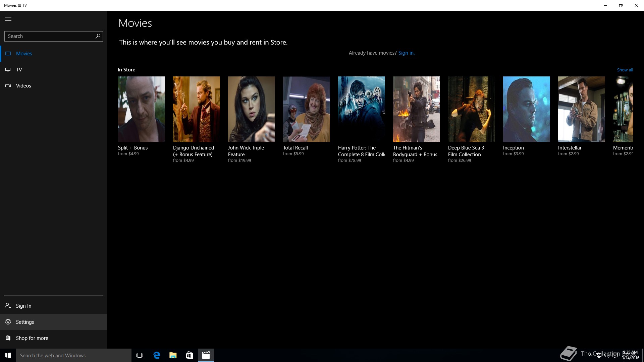This screenshot has width=644, height=362.
Task: Click the Videos camera icon in sidebar
Action: (x=8, y=86)
